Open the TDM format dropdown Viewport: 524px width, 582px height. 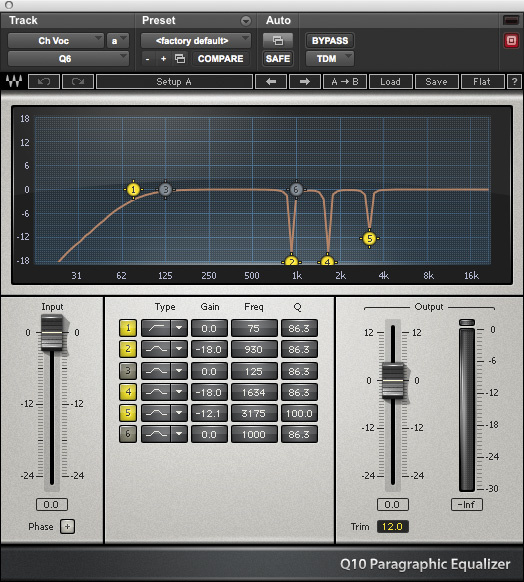coord(330,59)
